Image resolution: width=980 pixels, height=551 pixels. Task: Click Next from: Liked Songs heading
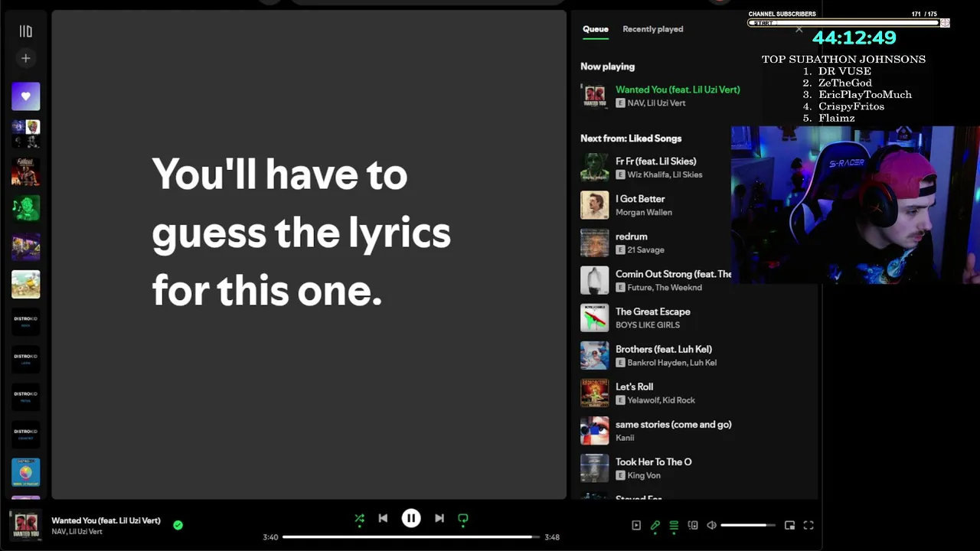click(631, 139)
